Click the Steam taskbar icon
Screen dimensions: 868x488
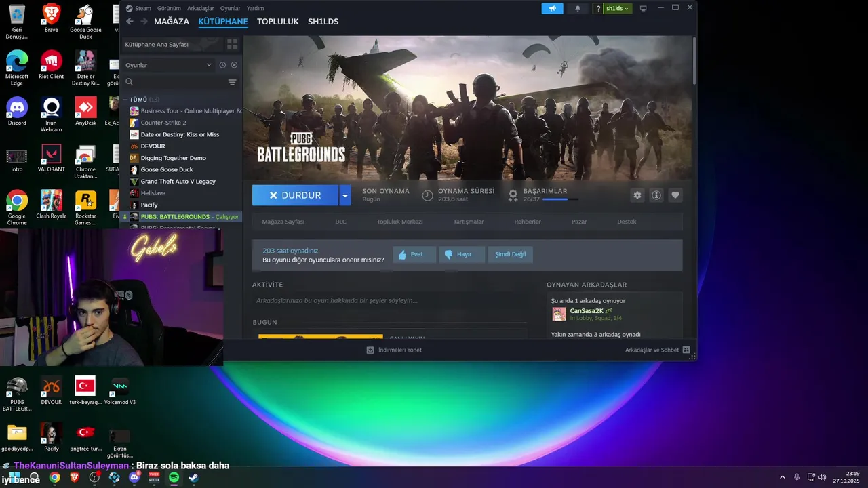coord(193,477)
